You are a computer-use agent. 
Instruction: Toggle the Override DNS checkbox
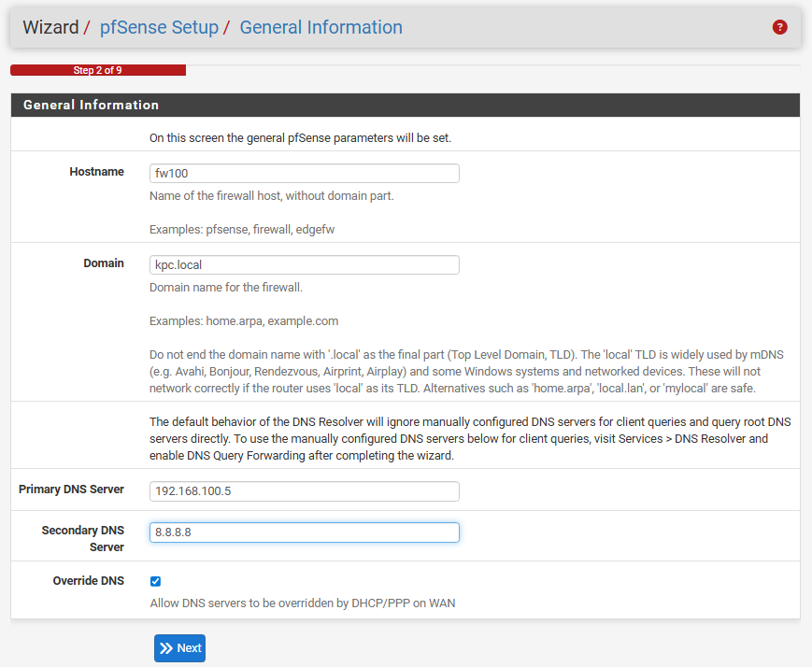pyautogui.click(x=155, y=581)
